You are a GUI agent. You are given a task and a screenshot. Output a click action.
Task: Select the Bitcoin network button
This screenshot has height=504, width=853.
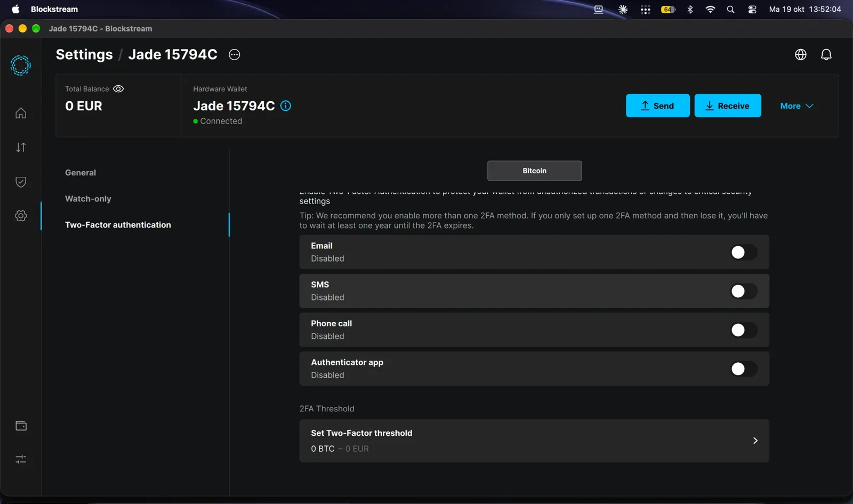point(535,170)
